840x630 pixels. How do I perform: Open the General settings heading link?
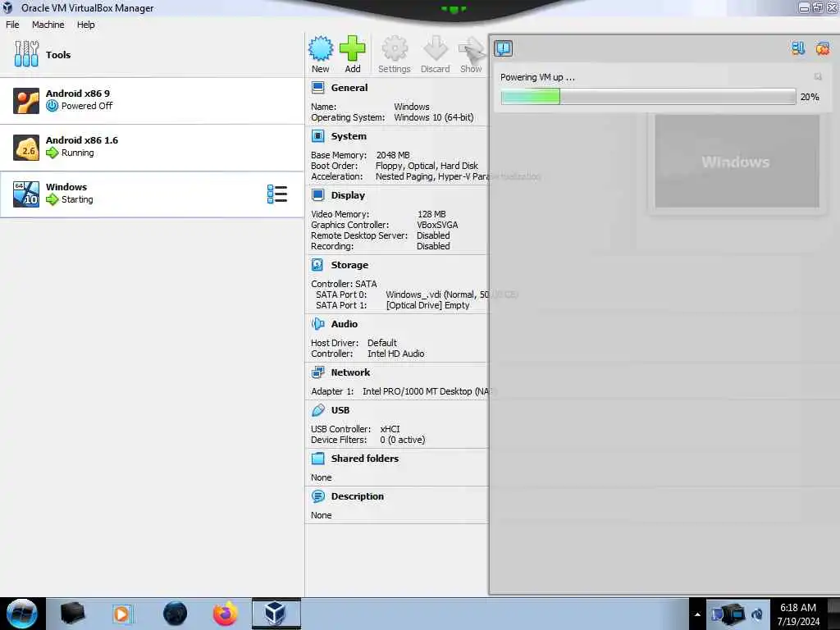click(349, 87)
